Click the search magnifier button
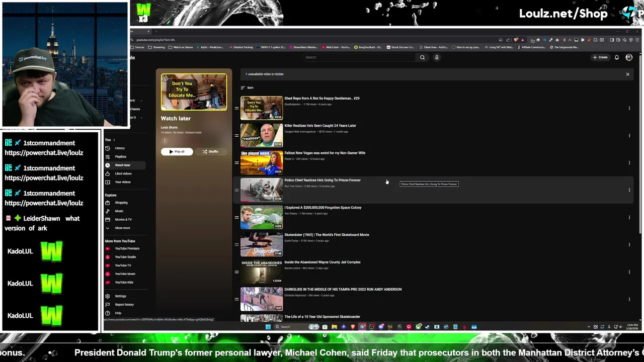This screenshot has height=362, width=644. coord(422,57)
